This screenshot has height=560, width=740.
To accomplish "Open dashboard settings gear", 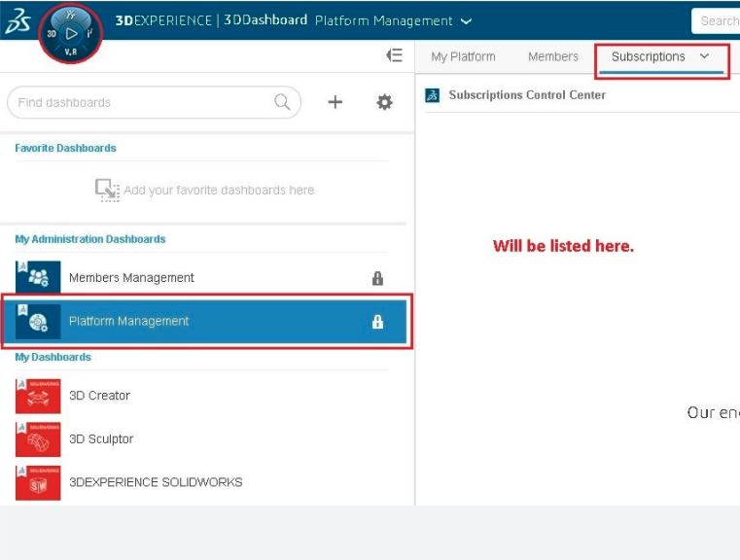I will (384, 102).
